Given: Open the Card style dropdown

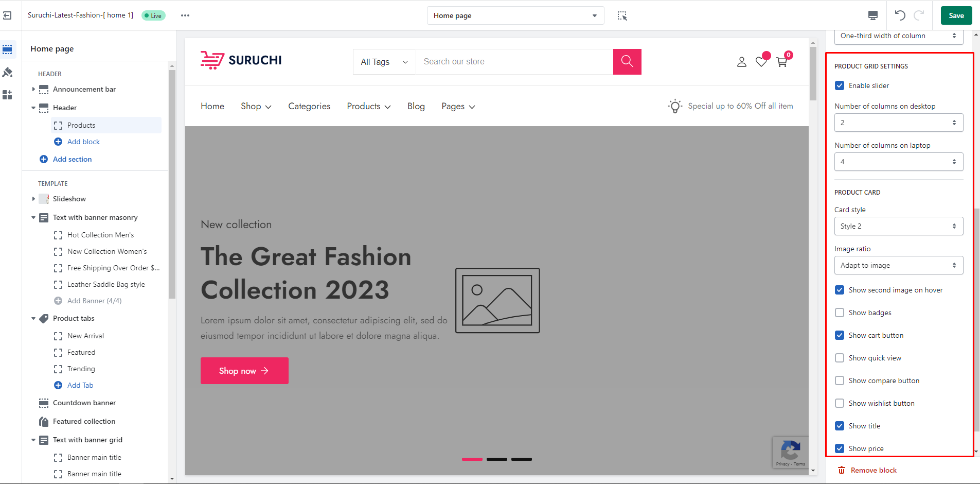Looking at the screenshot, I should pyautogui.click(x=898, y=226).
